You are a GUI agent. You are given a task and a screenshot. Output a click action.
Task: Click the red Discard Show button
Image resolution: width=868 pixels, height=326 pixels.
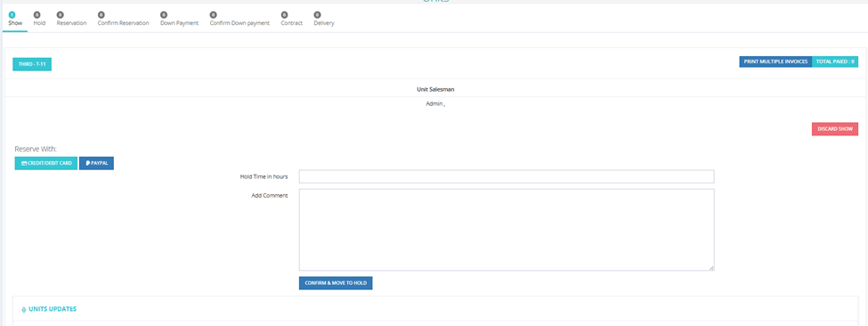(x=835, y=129)
